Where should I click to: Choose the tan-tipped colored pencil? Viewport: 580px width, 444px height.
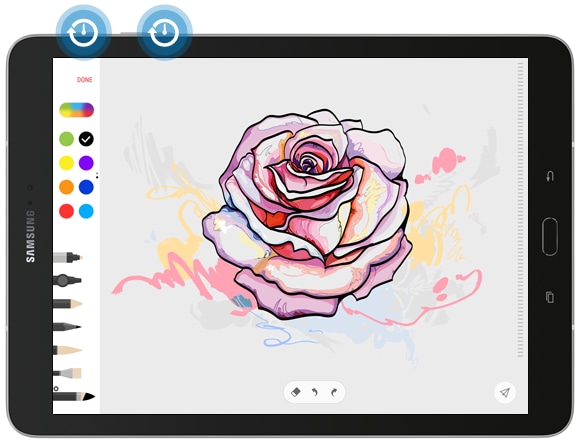click(67, 304)
